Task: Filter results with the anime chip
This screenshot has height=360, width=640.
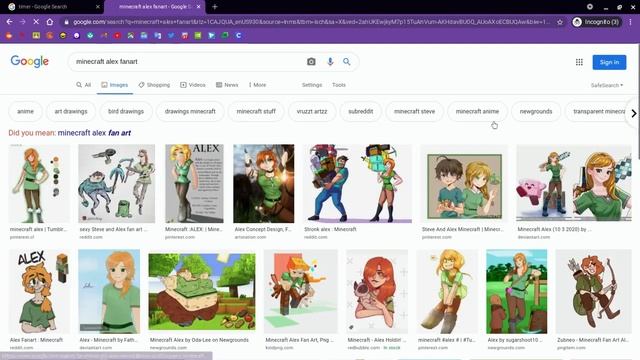Action: [25, 111]
